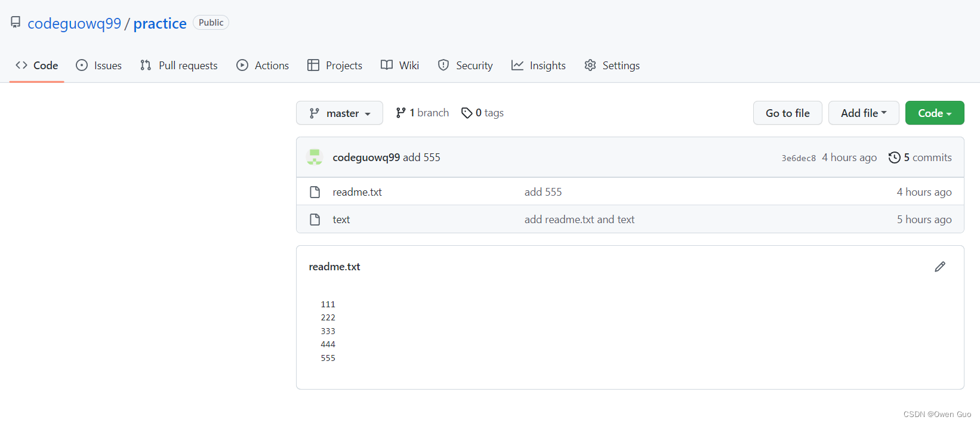Open the text file
The image size is (980, 423).
point(341,220)
